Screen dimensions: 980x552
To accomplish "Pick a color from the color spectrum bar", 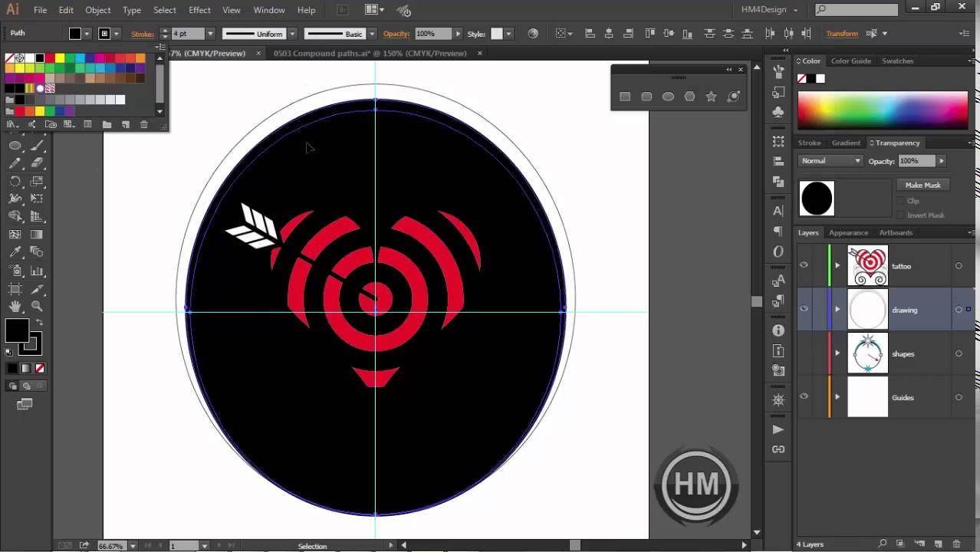I will tap(883, 110).
